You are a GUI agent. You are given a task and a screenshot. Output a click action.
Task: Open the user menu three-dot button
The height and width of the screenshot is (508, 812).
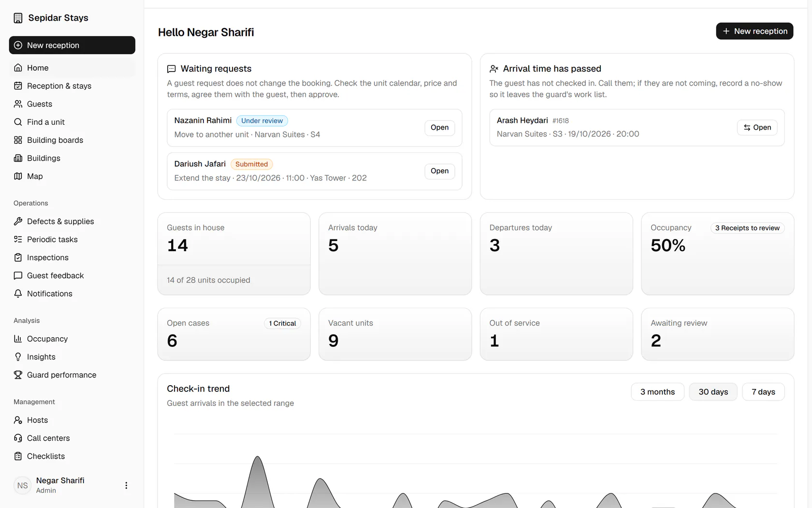(x=126, y=485)
